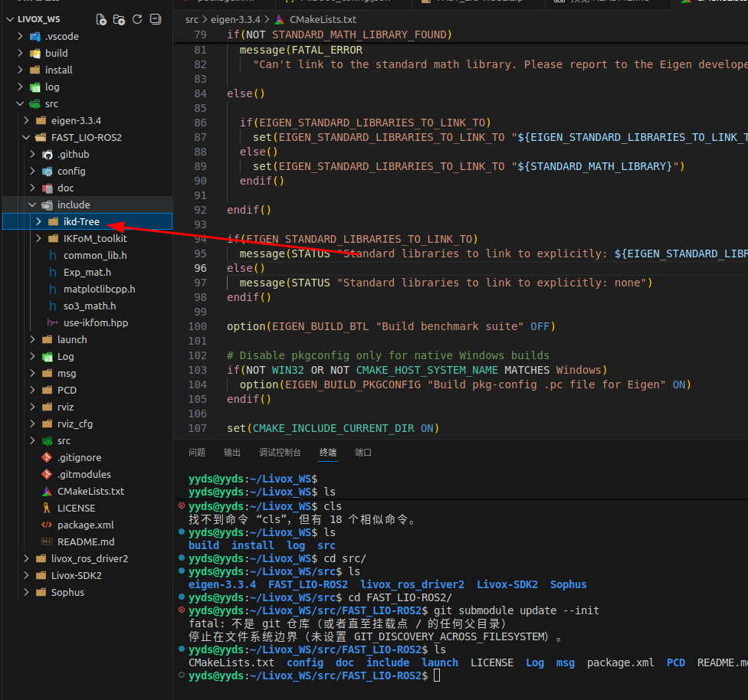Click the .github folder icon

point(48,155)
